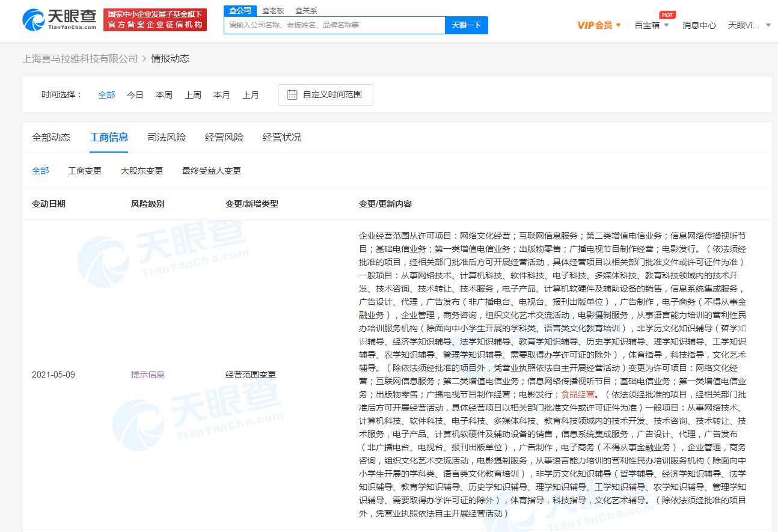
Task: Go to 上海喜马拉雅科技有限公司 breadcrumb link
Action: pos(80,58)
